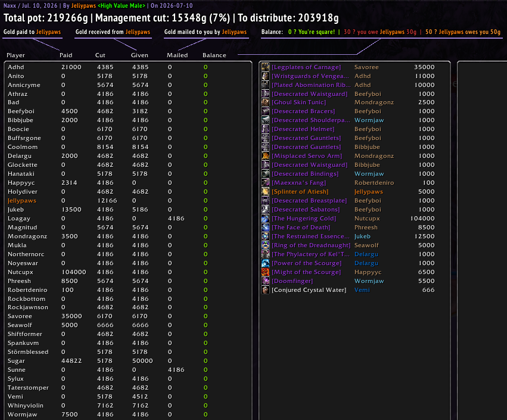
Task: Select the Cut column header
Action: point(100,55)
